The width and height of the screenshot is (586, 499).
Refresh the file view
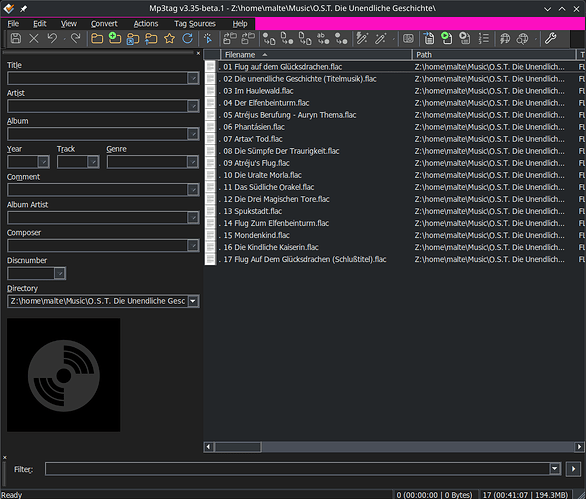click(x=188, y=38)
